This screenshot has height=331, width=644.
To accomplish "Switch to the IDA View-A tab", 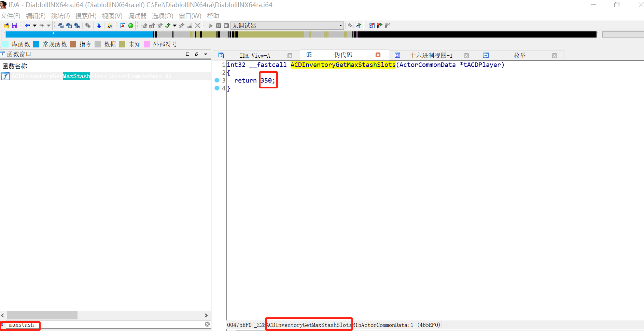I will click(x=255, y=56).
